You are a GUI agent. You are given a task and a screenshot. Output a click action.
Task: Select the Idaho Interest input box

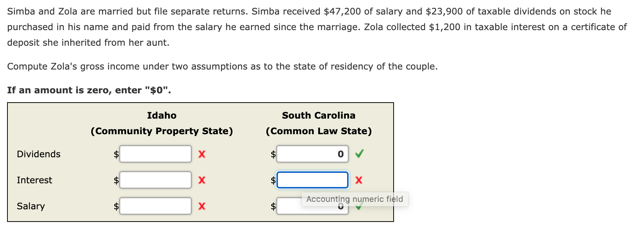156,180
